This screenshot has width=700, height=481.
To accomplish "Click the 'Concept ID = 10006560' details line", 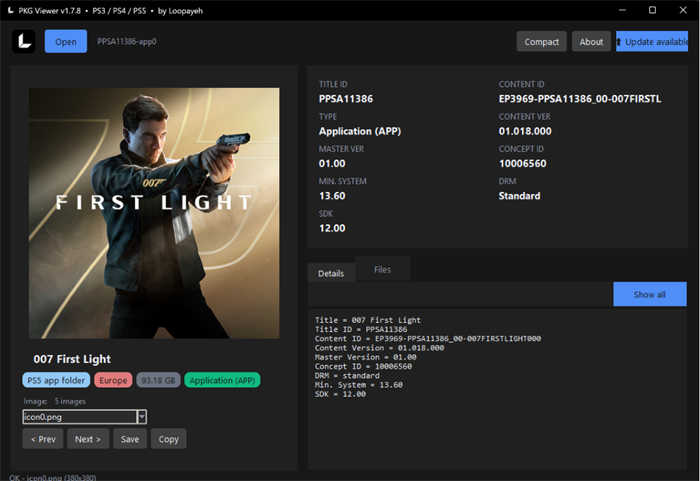I will pos(363,366).
